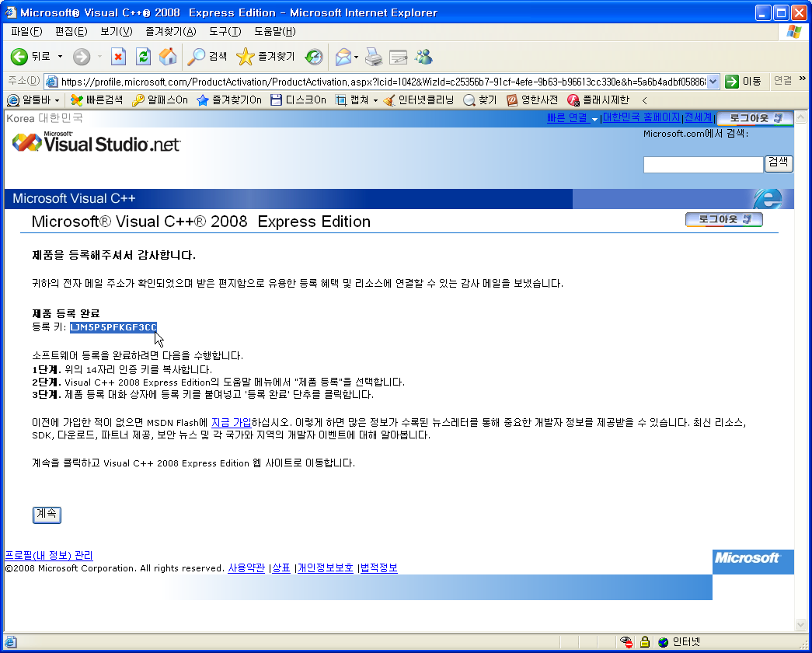Click the 계속 continue button
The height and width of the screenshot is (653, 812).
click(x=47, y=515)
